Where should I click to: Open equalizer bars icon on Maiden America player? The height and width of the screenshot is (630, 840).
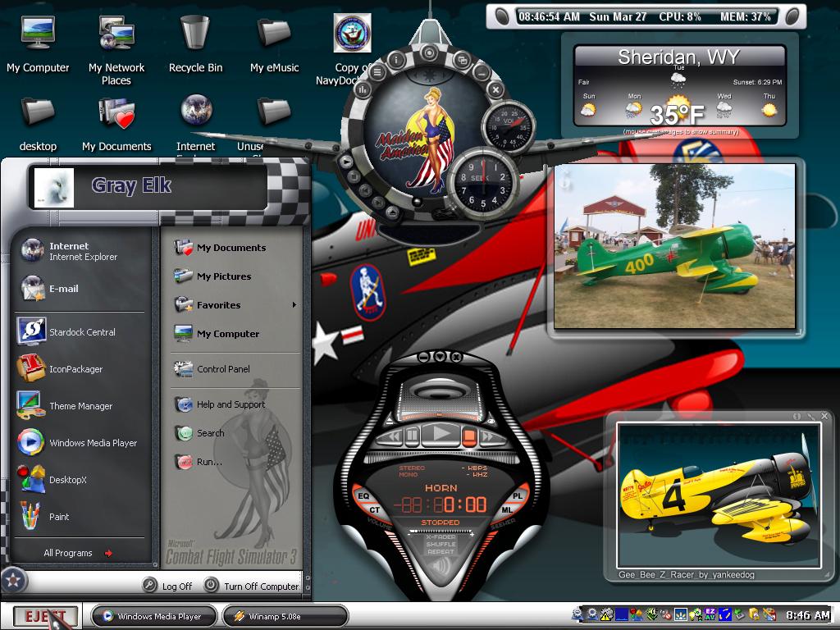tap(362, 91)
